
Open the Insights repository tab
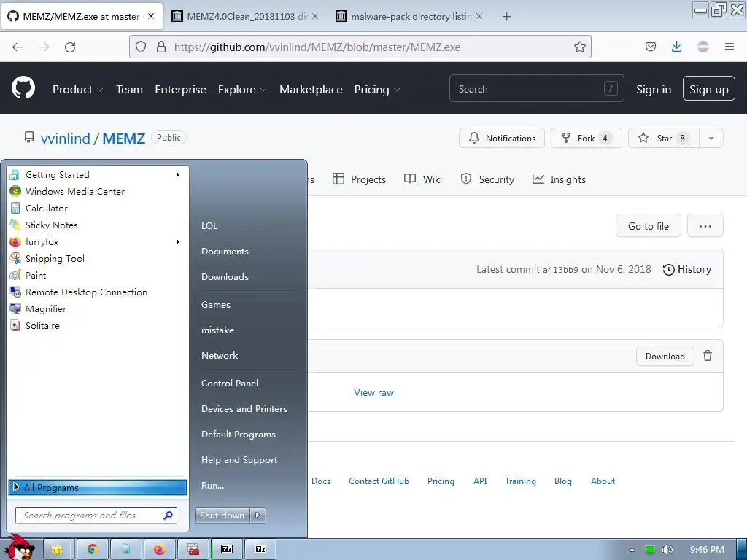[559, 179]
